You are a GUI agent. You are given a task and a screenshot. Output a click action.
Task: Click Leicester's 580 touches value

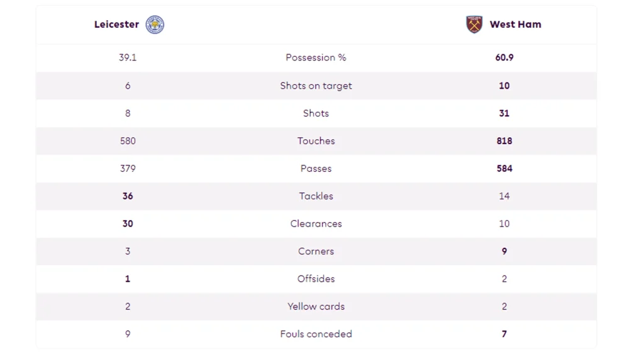click(x=128, y=141)
